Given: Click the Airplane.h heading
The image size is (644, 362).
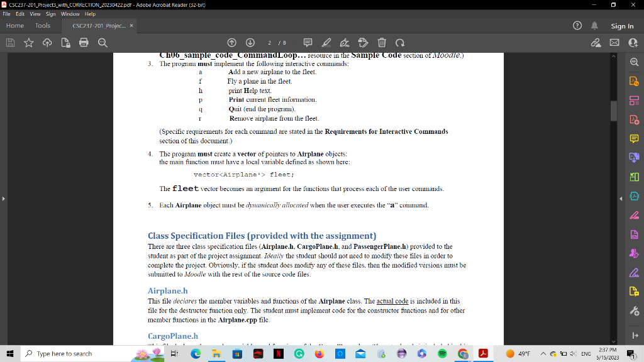Looking at the screenshot, I should [167, 290].
